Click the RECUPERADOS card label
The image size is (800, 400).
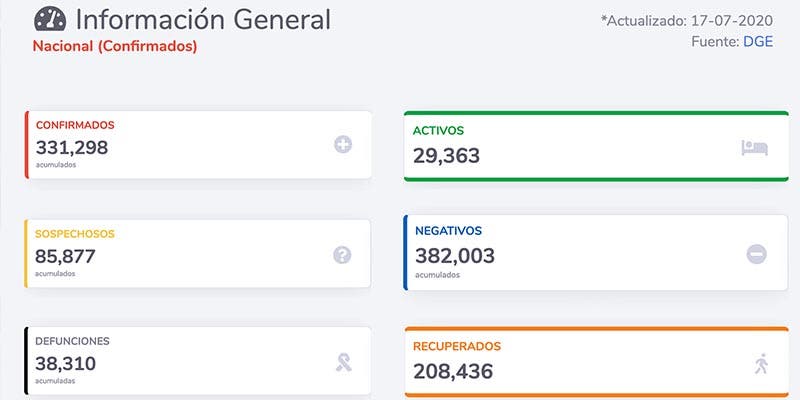[457, 346]
